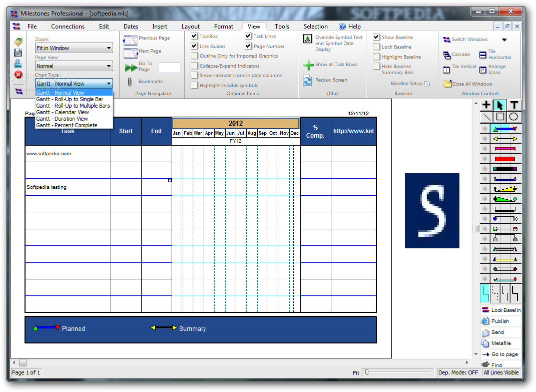Screen dimensions: 536x392
Task: Pick the yellow wedge arrow bar in toolbox
Action: [505, 189]
